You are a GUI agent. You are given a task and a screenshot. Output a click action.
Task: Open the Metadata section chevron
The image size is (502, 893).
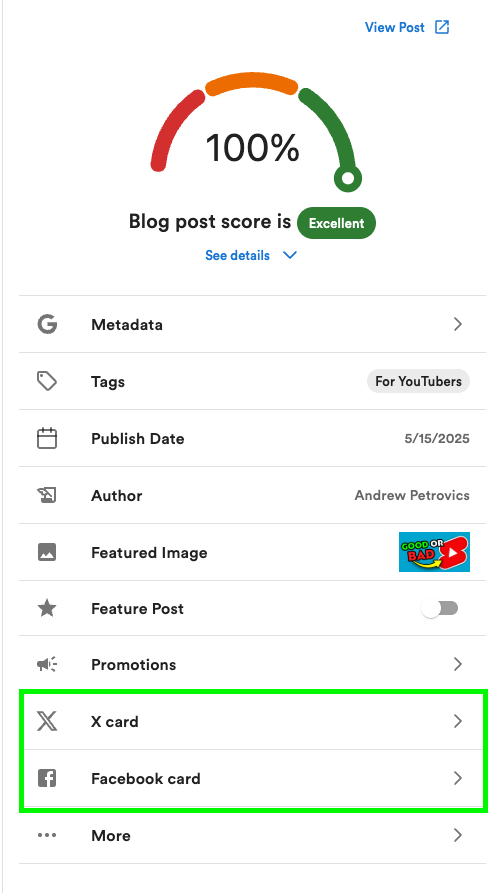458,324
